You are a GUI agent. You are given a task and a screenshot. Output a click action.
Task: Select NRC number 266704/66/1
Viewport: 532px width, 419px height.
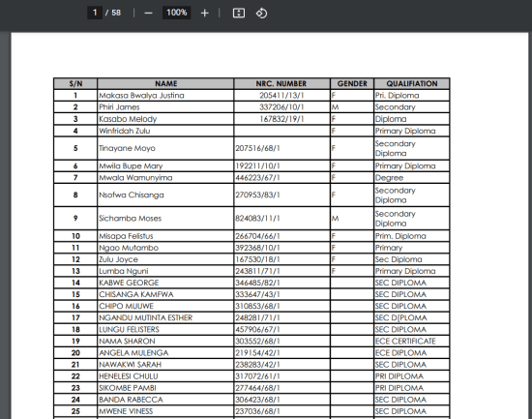point(257,236)
